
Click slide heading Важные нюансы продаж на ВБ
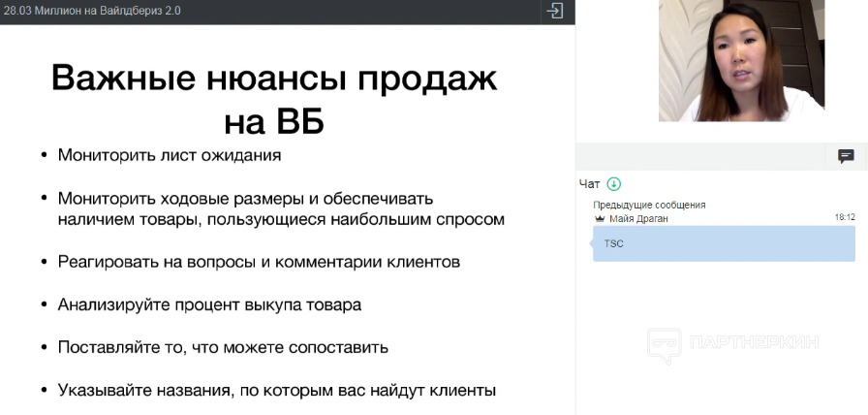click(x=274, y=100)
